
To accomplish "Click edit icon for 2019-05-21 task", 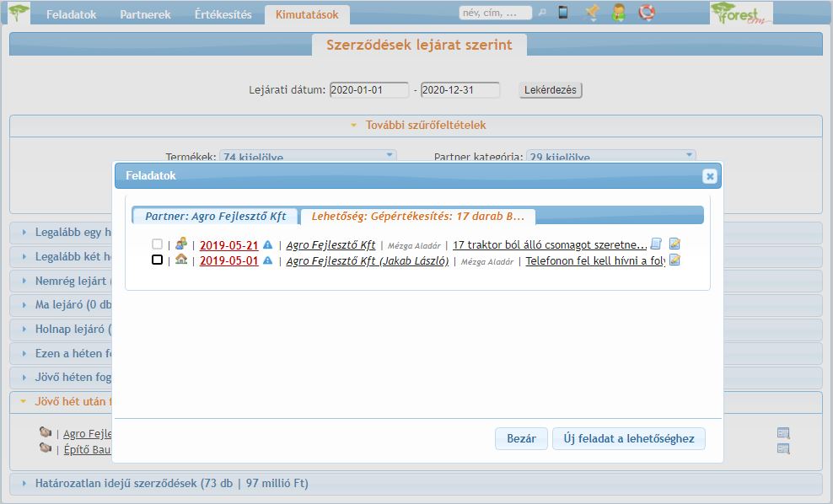I will pyautogui.click(x=674, y=244).
